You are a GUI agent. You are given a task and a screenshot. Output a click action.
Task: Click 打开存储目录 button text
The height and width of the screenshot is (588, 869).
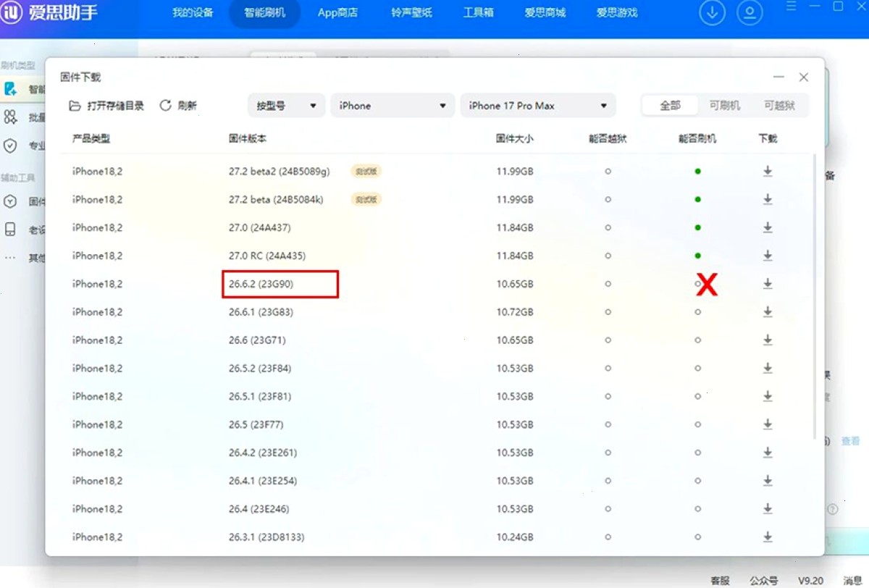click(x=116, y=106)
